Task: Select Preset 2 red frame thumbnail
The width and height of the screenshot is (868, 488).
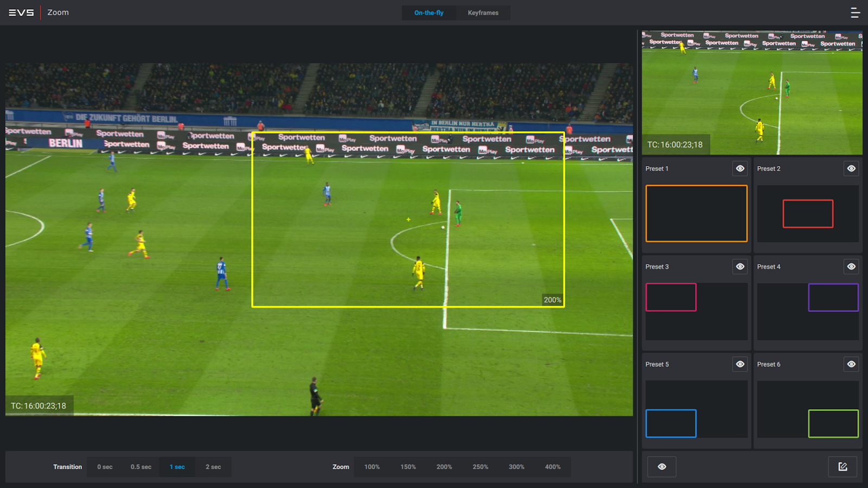Action: click(808, 213)
